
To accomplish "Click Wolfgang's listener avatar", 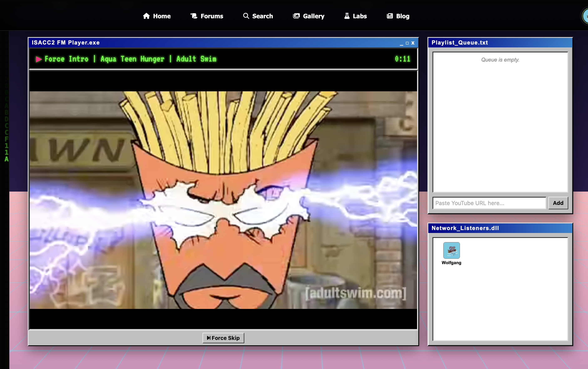I will click(x=451, y=250).
